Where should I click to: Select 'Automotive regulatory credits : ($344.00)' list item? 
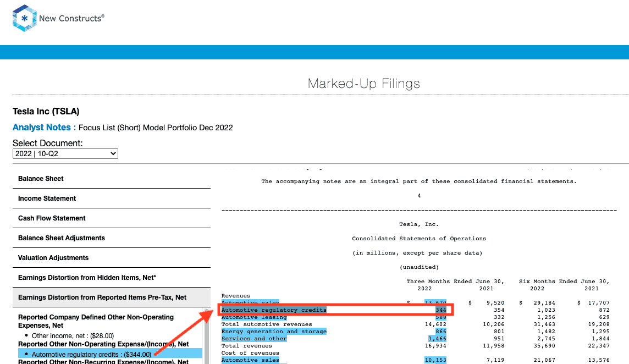point(110,354)
